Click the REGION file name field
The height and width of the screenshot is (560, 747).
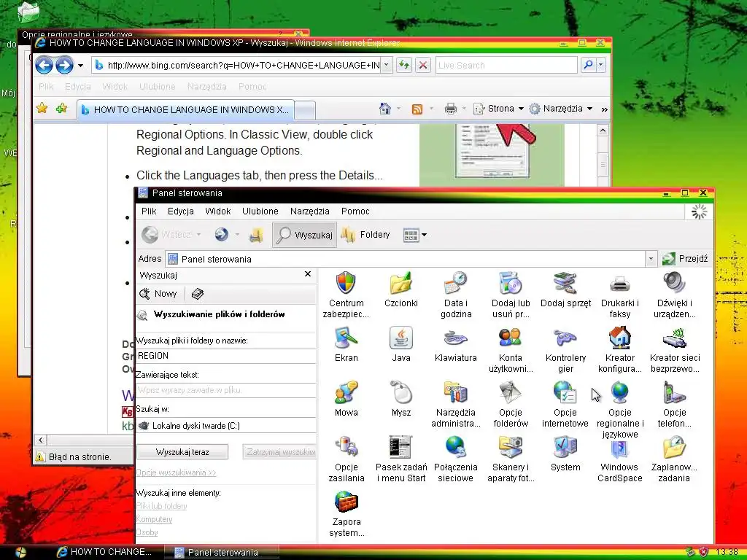225,356
